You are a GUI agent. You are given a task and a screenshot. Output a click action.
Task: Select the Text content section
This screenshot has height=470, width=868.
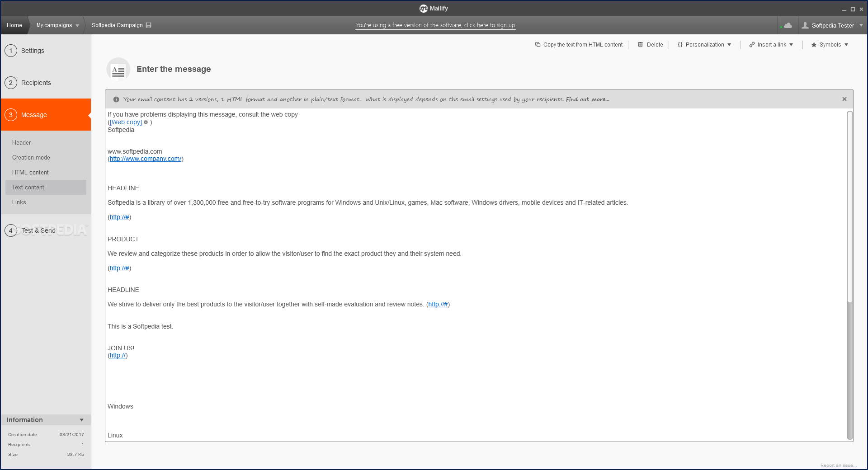click(x=46, y=188)
